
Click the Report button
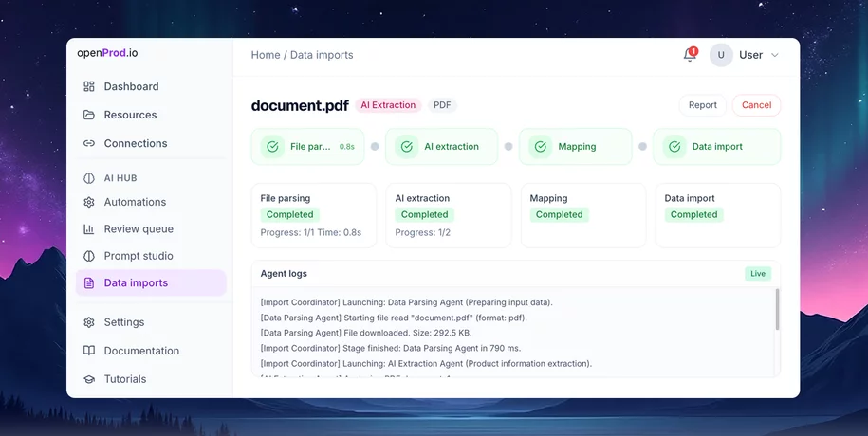point(702,105)
